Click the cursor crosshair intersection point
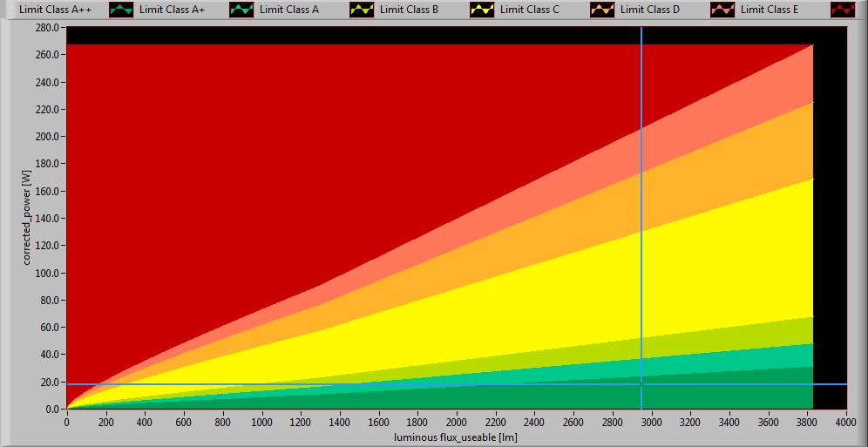The width and height of the screenshot is (868, 447). pyautogui.click(x=641, y=384)
